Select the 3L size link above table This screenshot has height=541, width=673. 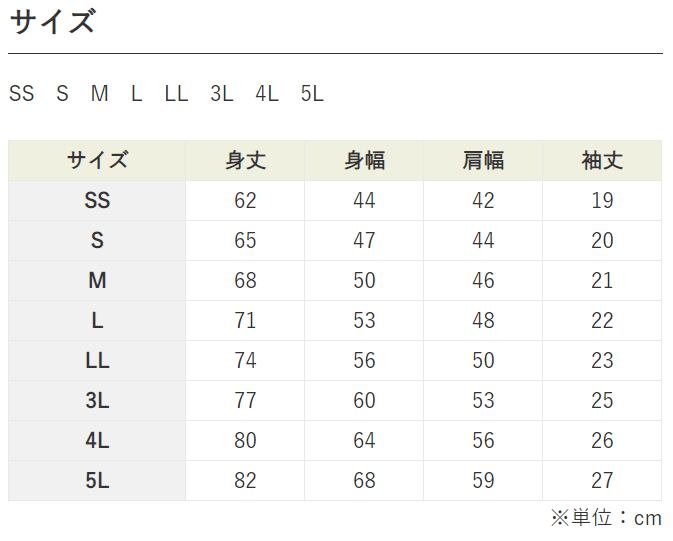pos(221,94)
